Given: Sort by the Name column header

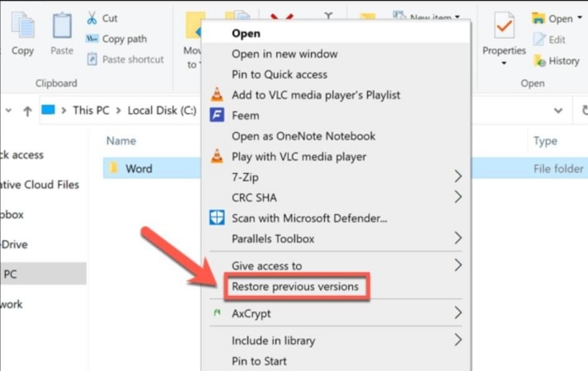Looking at the screenshot, I should tap(121, 141).
